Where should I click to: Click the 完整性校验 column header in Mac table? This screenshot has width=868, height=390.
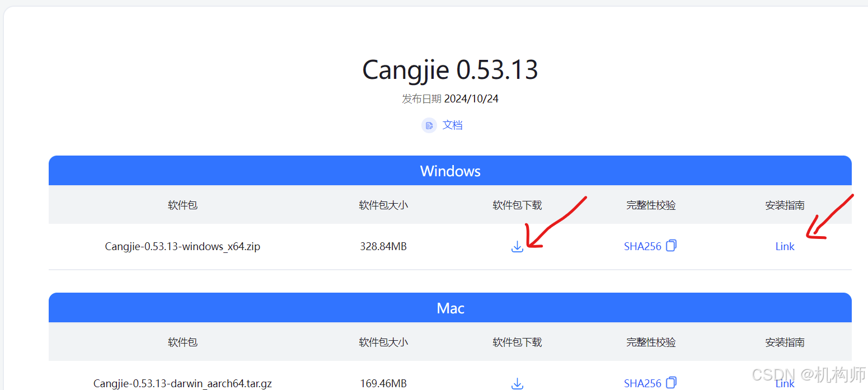click(651, 342)
